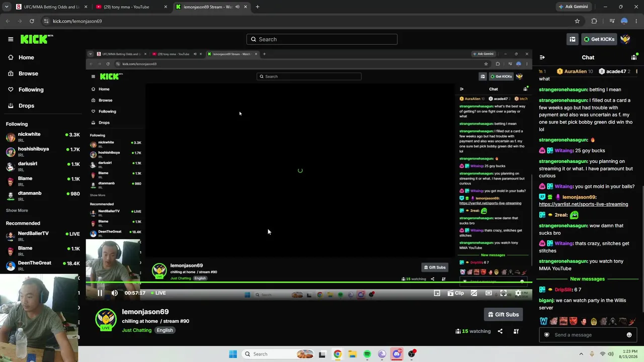Enter fullscreen on the video player
Screen dimensions: 644x362
pyautogui.click(x=503, y=293)
